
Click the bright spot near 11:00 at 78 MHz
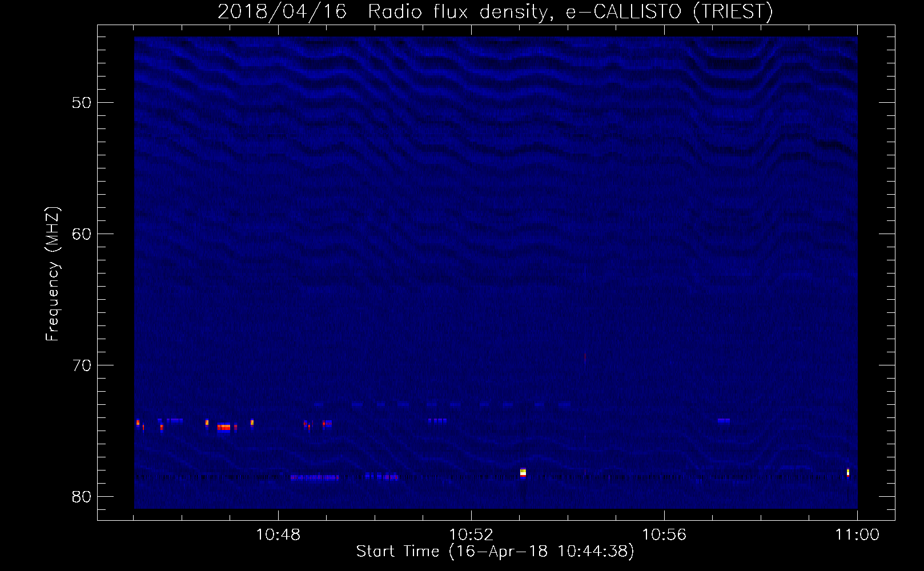(848, 472)
